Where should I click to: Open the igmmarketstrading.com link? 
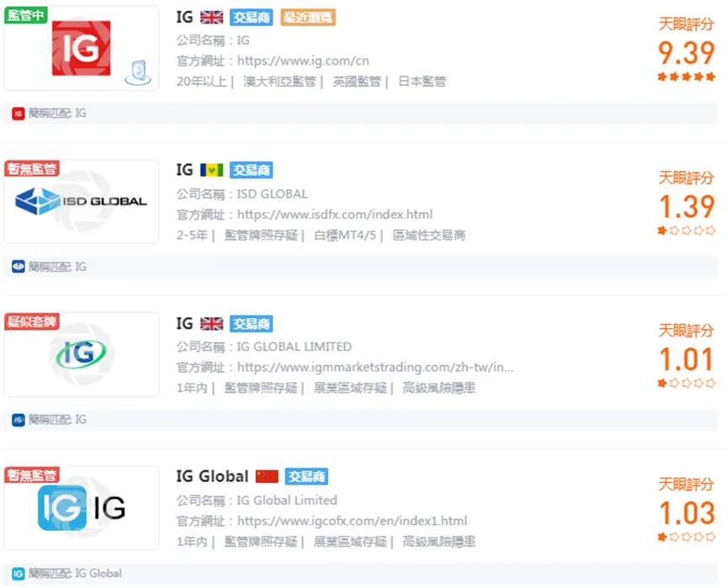pos(375,368)
